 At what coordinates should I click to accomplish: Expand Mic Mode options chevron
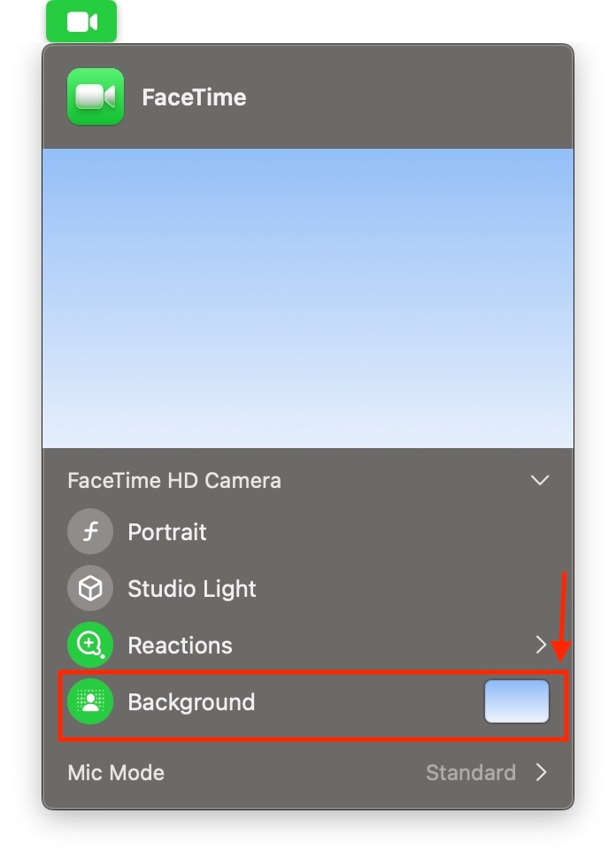(543, 772)
